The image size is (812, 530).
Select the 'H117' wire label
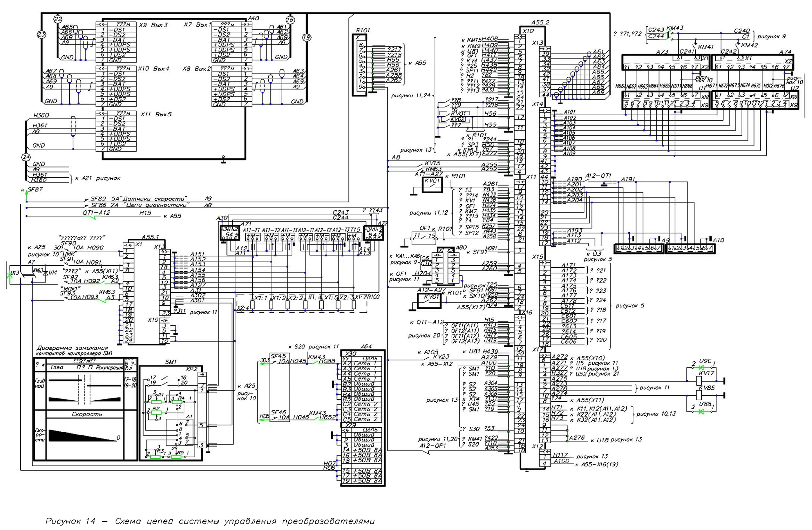click(x=561, y=455)
